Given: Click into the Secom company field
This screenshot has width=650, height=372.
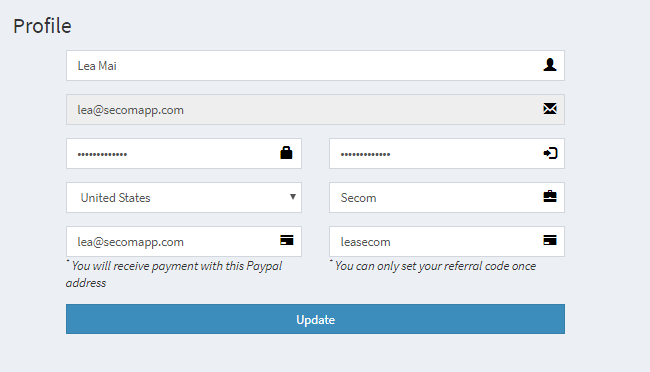Looking at the screenshot, I should pyautogui.click(x=447, y=197).
